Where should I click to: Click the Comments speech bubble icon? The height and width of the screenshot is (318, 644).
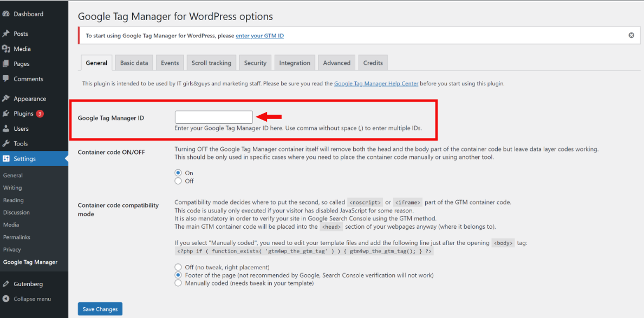(6, 79)
